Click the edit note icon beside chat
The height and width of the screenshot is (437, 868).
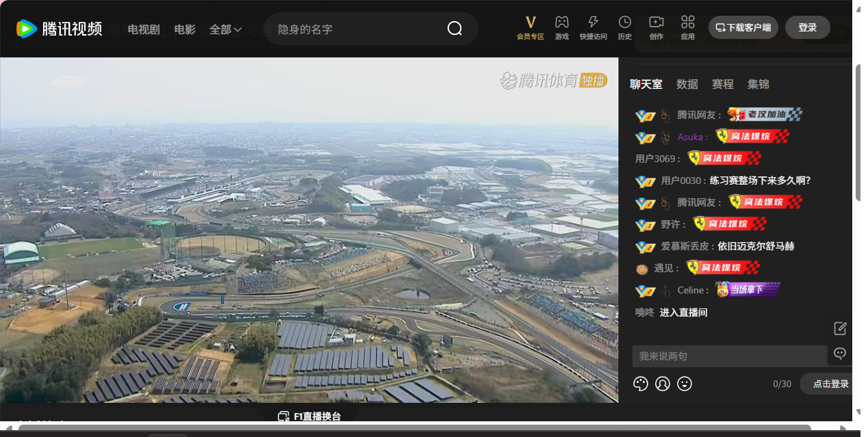841,328
